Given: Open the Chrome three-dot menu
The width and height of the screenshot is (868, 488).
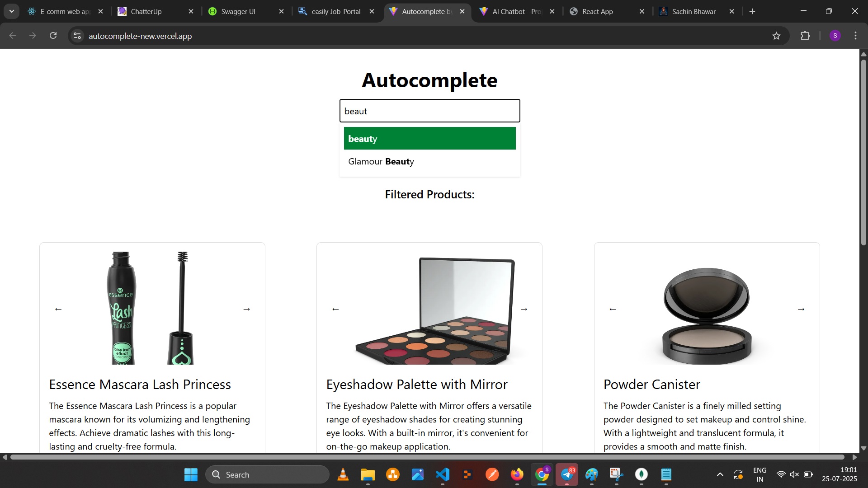Looking at the screenshot, I should [855, 36].
